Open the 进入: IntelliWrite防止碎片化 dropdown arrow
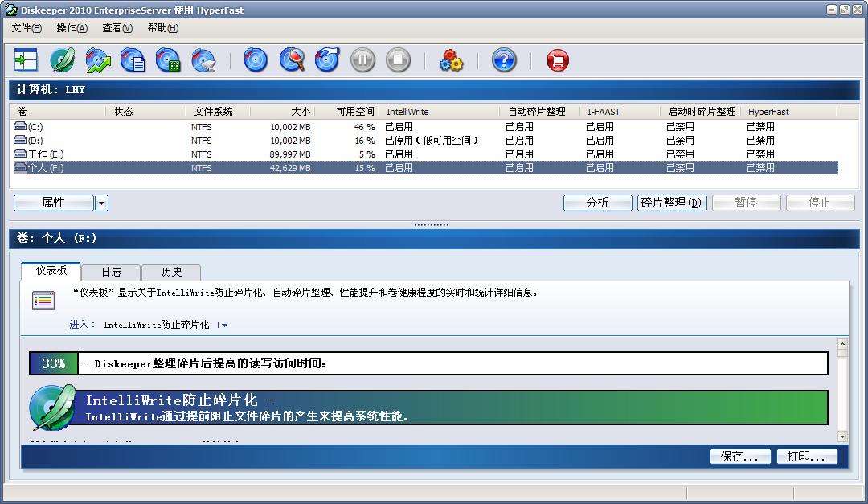868x504 pixels. point(223,325)
